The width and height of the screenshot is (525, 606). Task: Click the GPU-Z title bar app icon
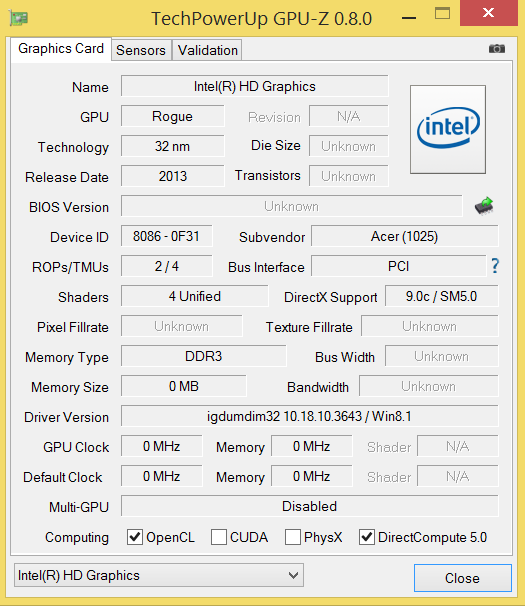coord(19,18)
